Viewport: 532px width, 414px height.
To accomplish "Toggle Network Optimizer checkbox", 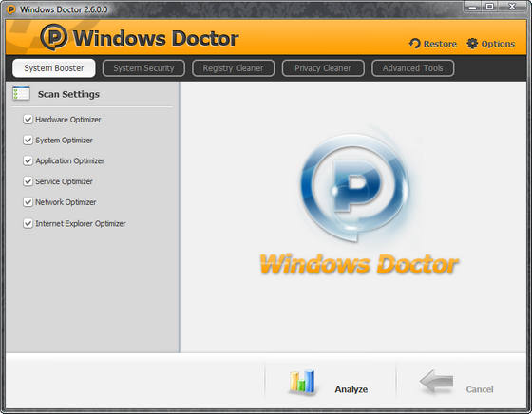I will coord(28,202).
